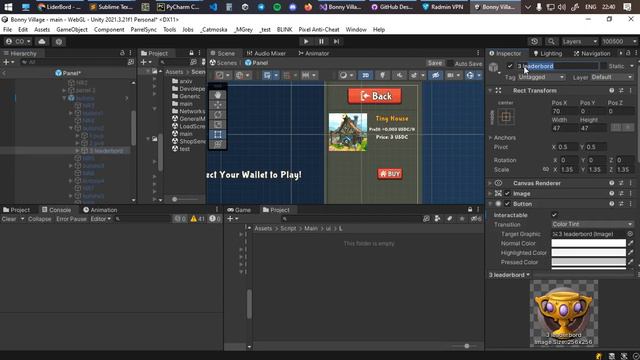Switch to the Lighting tab

[x=548, y=53]
